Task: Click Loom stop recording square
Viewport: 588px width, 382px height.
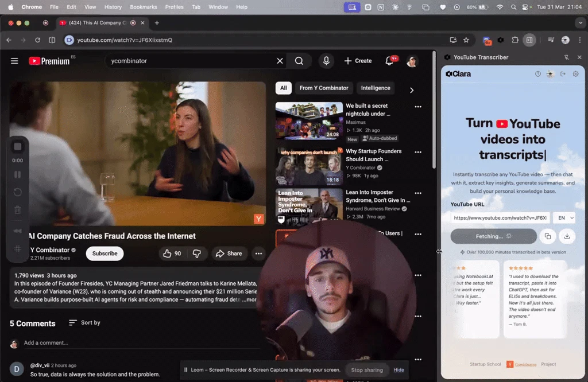Action: (x=18, y=146)
